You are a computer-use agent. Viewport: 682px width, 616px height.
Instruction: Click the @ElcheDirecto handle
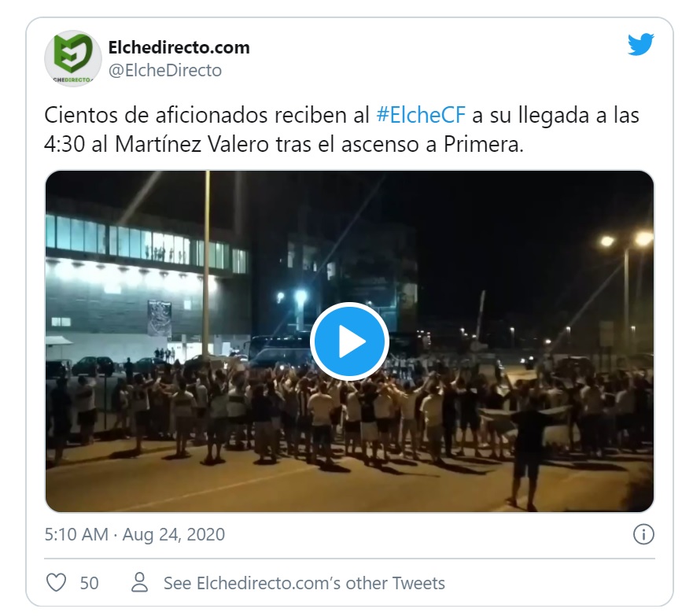165,70
